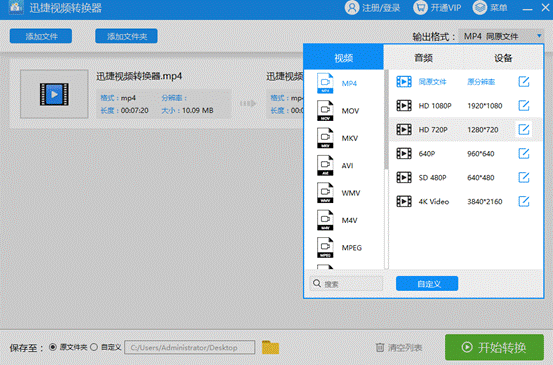This screenshot has width=553, height=365.
Task: Start conversion with 开始转换
Action: coord(494,347)
